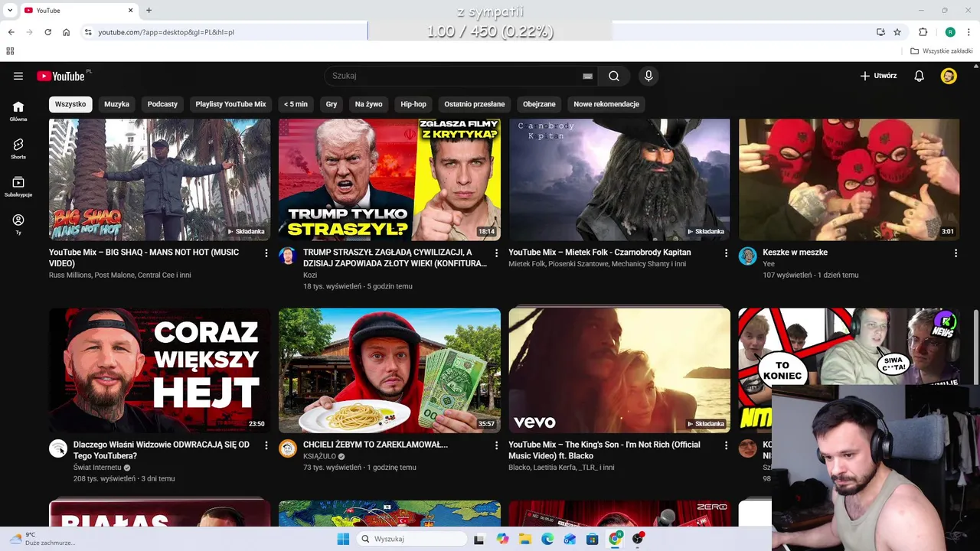Select the Gry filter chip

[332, 104]
